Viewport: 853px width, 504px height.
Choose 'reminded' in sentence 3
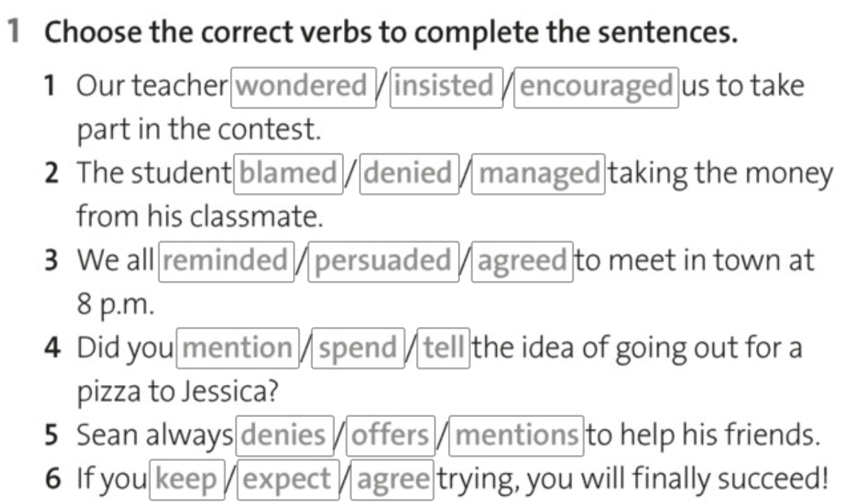(x=227, y=261)
